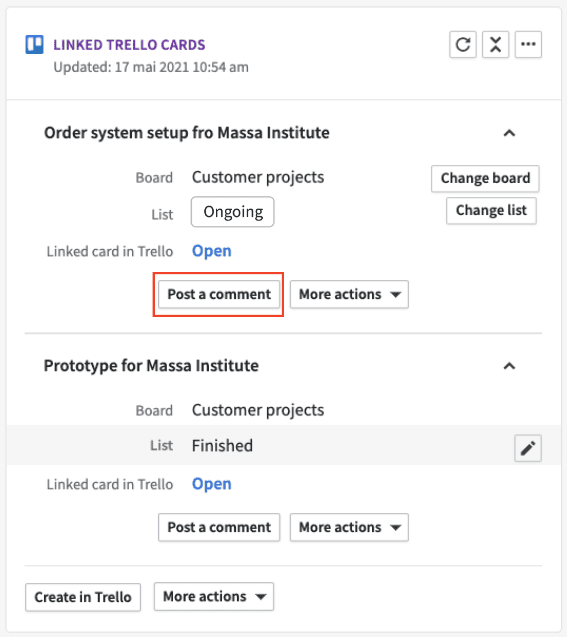
Task: Open More actions dropdown under Order system card
Action: [349, 294]
